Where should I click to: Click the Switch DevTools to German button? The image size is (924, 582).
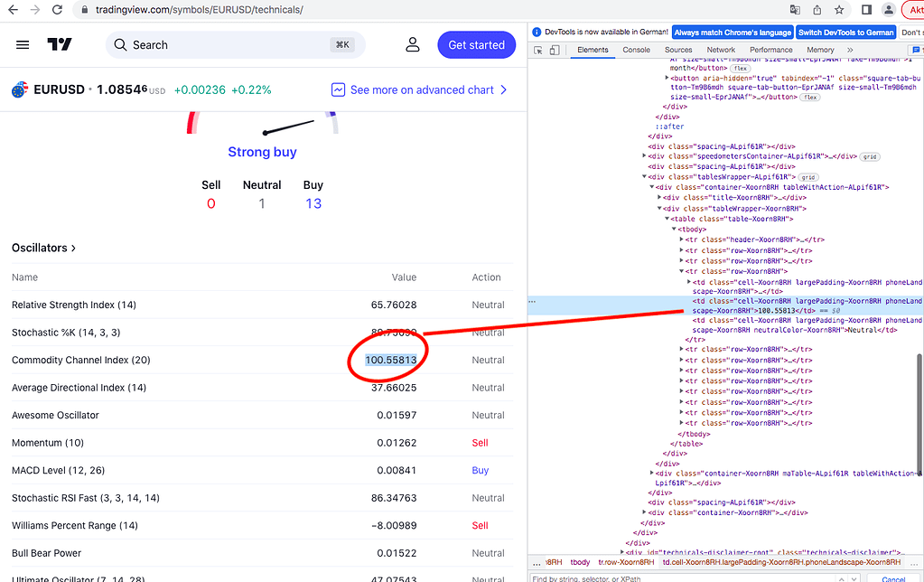pyautogui.click(x=845, y=32)
